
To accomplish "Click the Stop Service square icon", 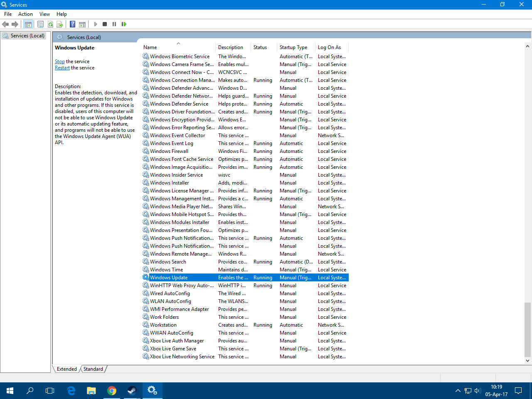I will [105, 24].
